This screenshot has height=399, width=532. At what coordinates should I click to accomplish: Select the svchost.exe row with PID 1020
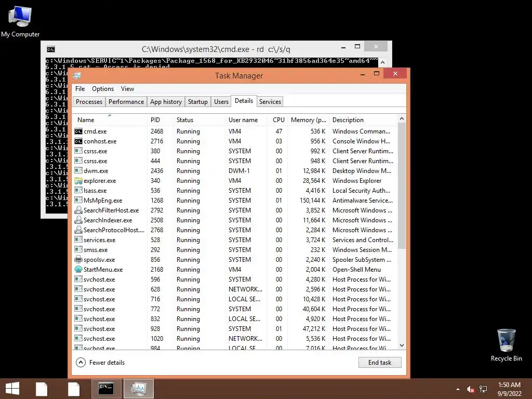pyautogui.click(x=234, y=338)
